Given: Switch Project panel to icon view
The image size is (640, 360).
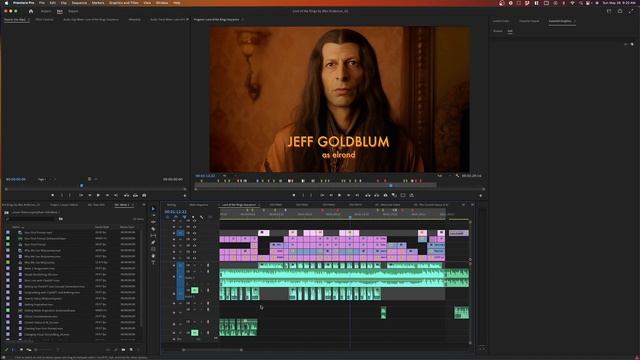Looking at the screenshot, I should pyautogui.click(x=21, y=350).
